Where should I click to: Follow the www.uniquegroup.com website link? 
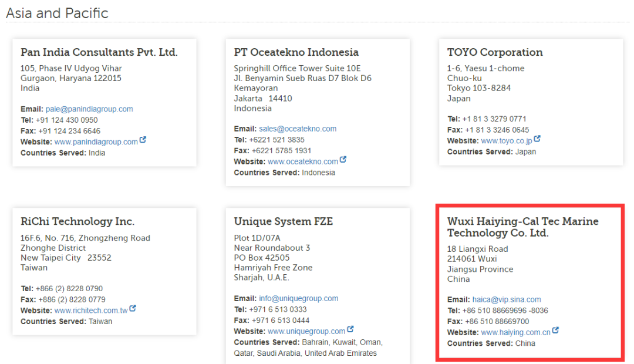point(306,332)
